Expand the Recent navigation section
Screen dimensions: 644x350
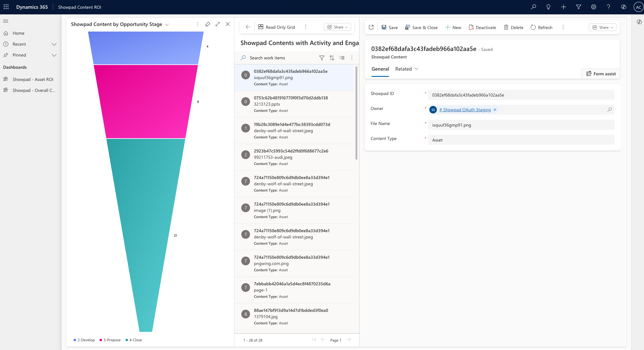point(54,44)
